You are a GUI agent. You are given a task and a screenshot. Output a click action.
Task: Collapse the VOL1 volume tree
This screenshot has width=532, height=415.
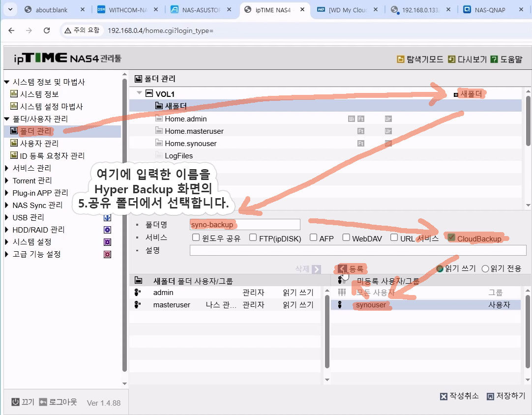point(140,93)
